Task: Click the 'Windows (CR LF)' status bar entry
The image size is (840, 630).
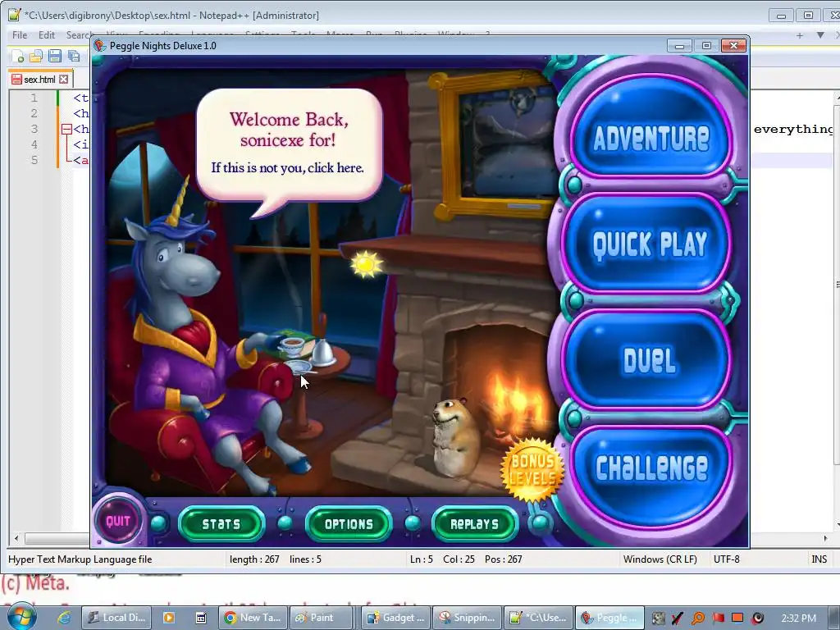Action: (x=660, y=559)
